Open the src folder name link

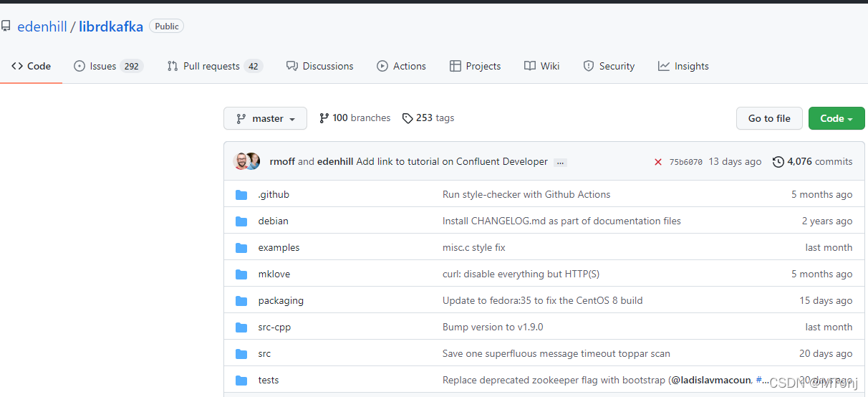[264, 353]
